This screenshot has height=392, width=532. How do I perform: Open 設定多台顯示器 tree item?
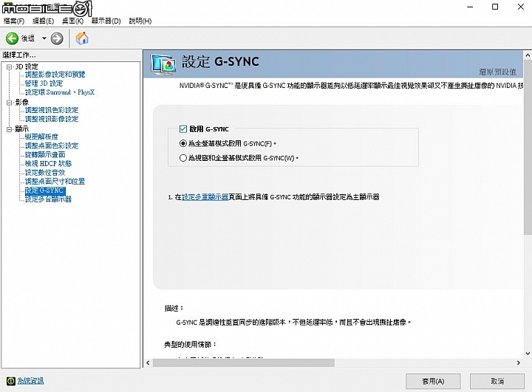(48, 199)
